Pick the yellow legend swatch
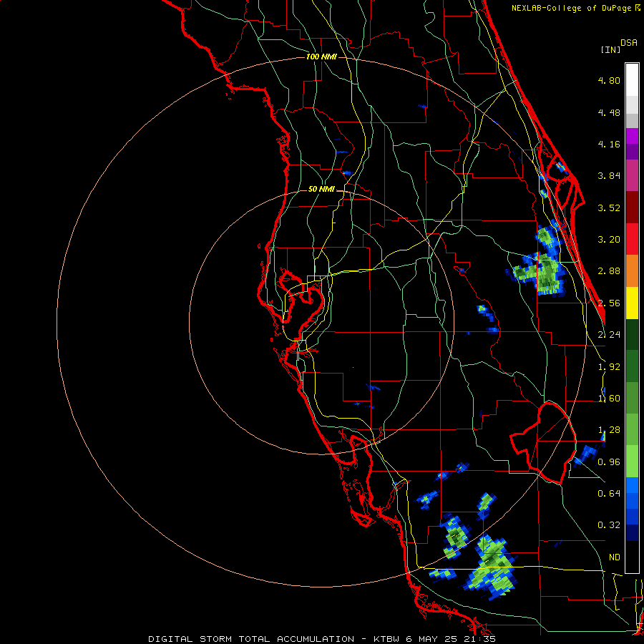Screen dimensions: 644x644 coord(632,303)
